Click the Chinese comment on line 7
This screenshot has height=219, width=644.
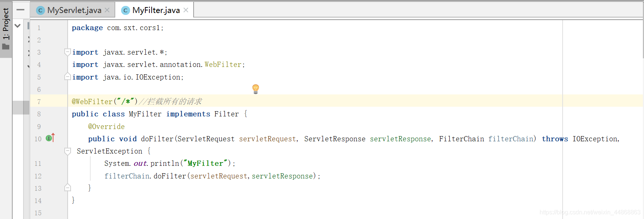click(x=171, y=101)
